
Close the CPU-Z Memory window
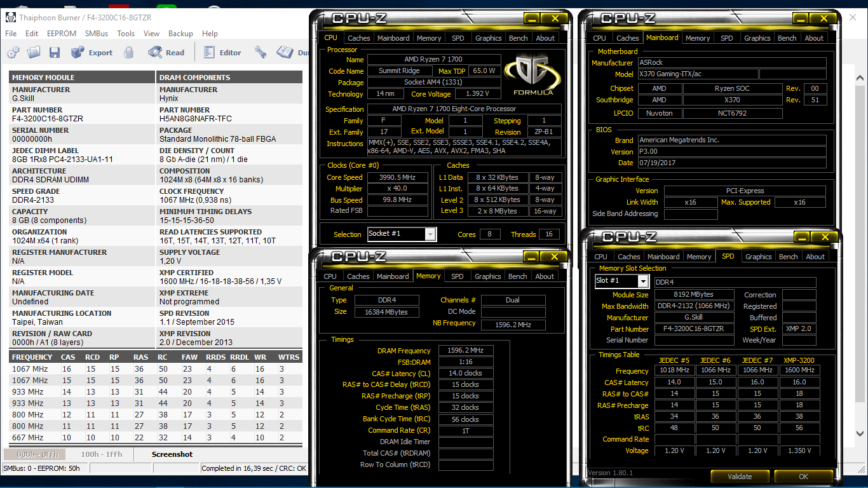(x=555, y=257)
